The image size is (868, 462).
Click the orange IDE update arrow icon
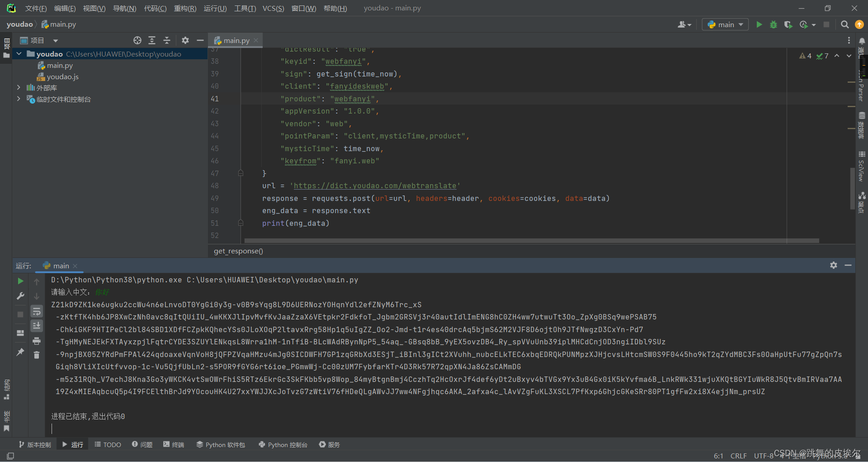click(x=859, y=24)
